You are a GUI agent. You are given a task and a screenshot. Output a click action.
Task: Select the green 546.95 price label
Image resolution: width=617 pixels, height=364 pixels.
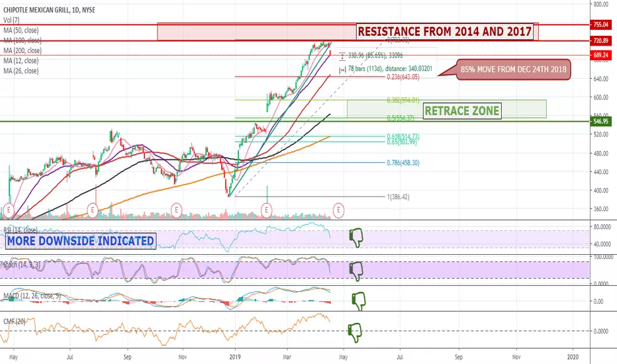click(x=601, y=121)
